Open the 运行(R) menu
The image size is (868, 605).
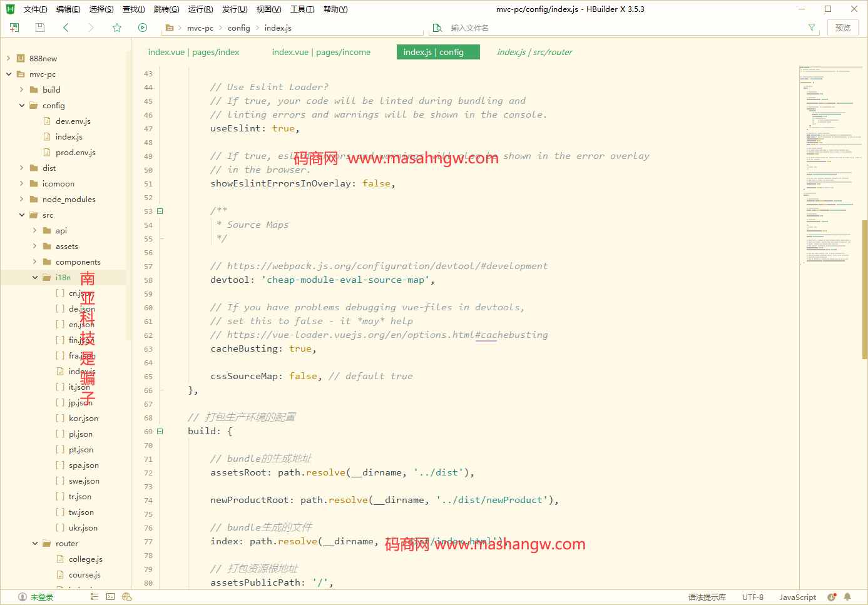[200, 9]
